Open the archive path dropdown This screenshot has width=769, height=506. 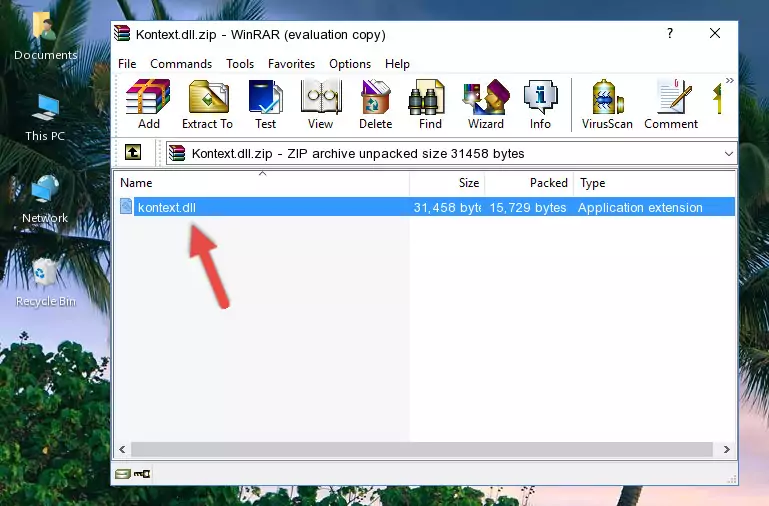(x=729, y=154)
